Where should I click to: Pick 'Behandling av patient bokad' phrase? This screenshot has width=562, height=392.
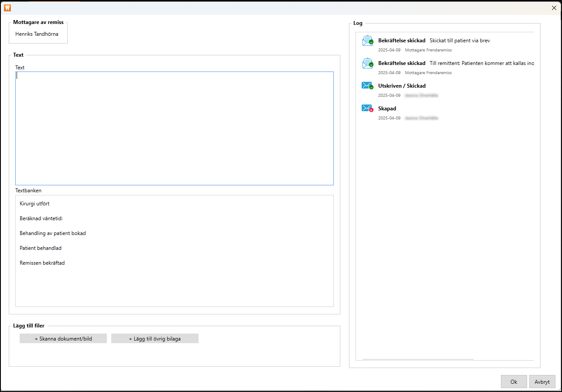[x=53, y=233]
